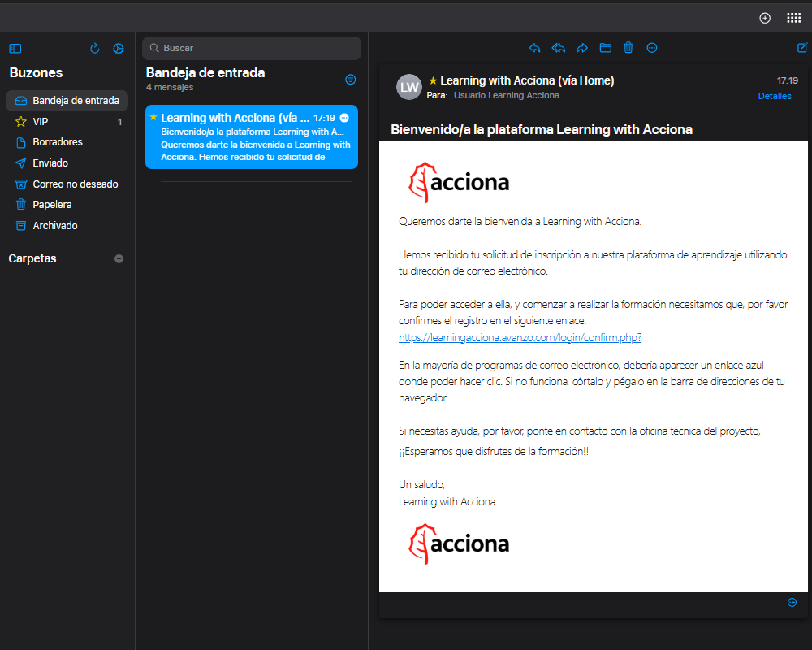Add a new folder in Carpetas
The image size is (812, 650).
pyautogui.click(x=119, y=258)
